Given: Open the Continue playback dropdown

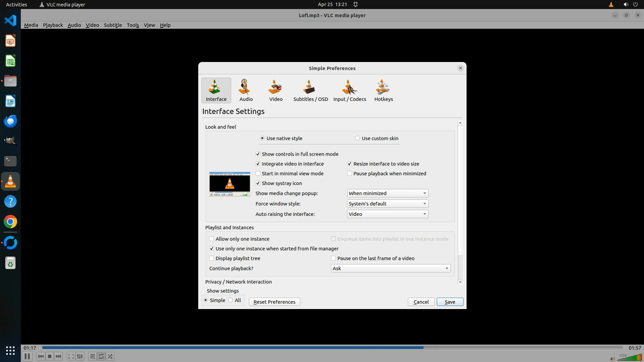Looking at the screenshot, I should tap(390, 268).
